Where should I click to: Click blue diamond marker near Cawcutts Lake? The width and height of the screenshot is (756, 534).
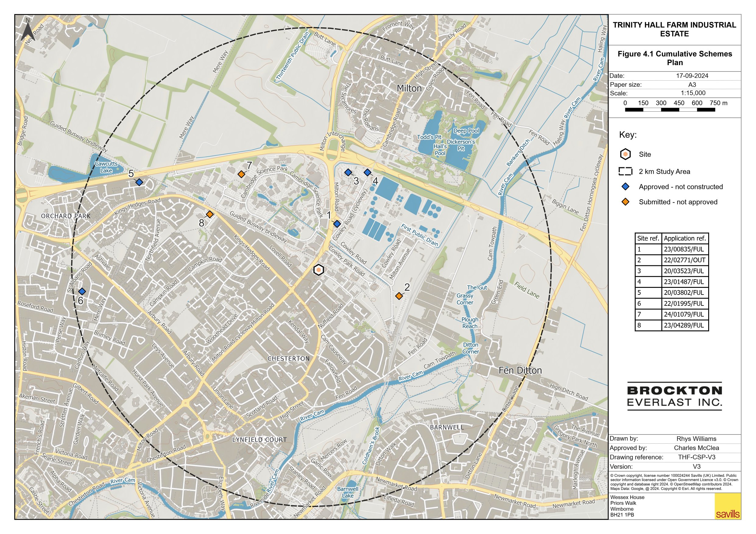pos(139,182)
